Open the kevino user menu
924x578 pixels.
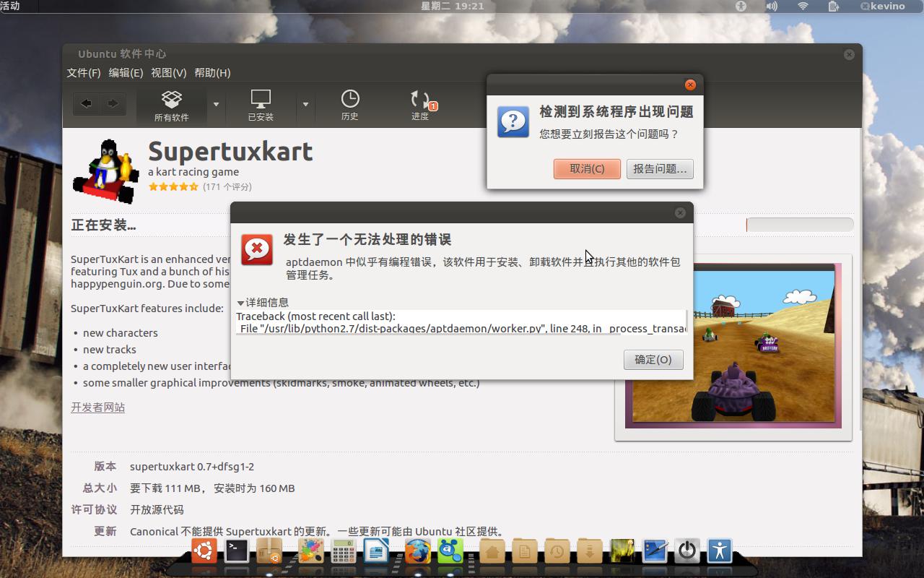(x=882, y=6)
